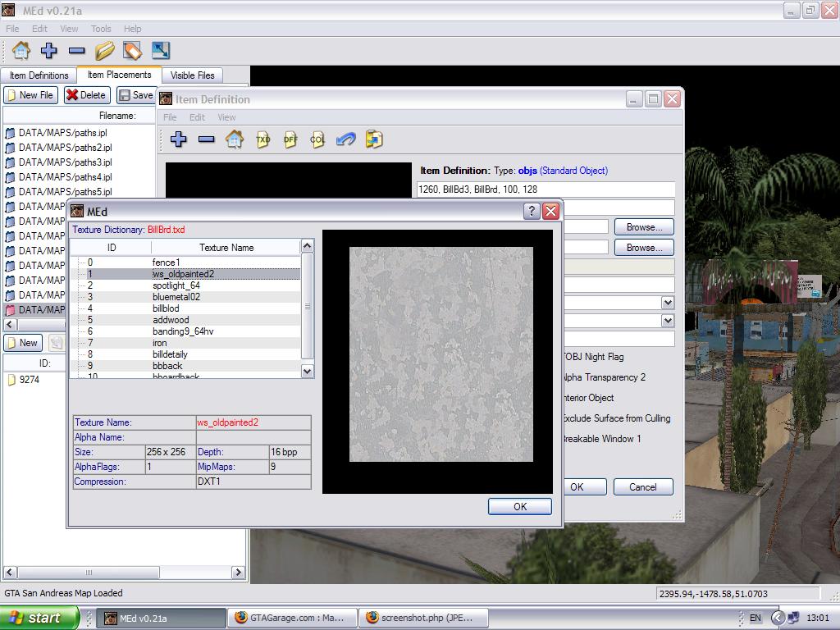
Task: Select texture bluemetal02 in list
Action: [185, 297]
